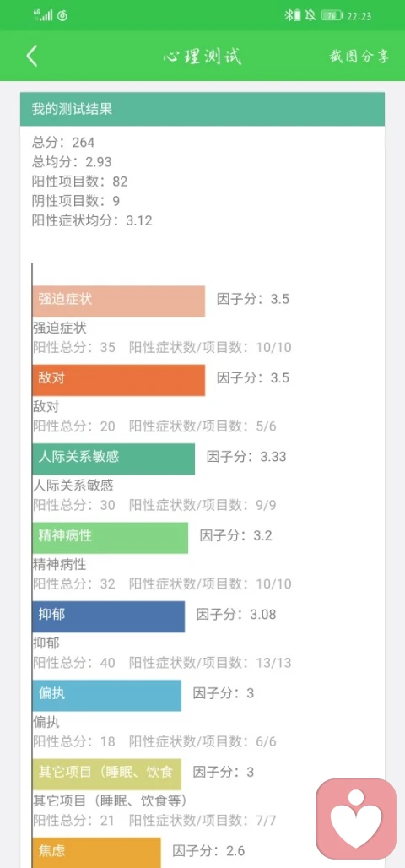
Task: Click the 心理测试 page title
Action: pos(202,57)
